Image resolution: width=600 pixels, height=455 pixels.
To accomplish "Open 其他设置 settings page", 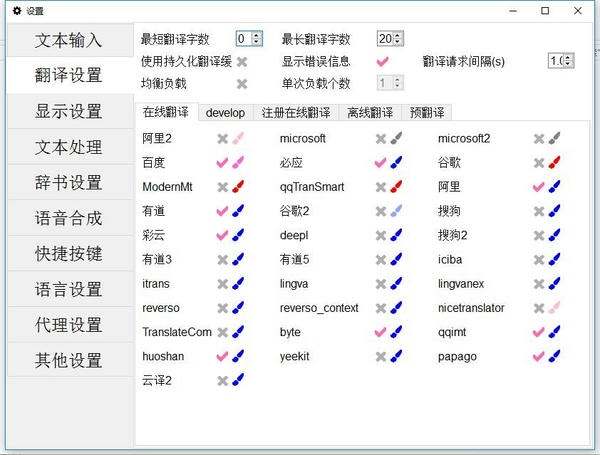I will (70, 360).
